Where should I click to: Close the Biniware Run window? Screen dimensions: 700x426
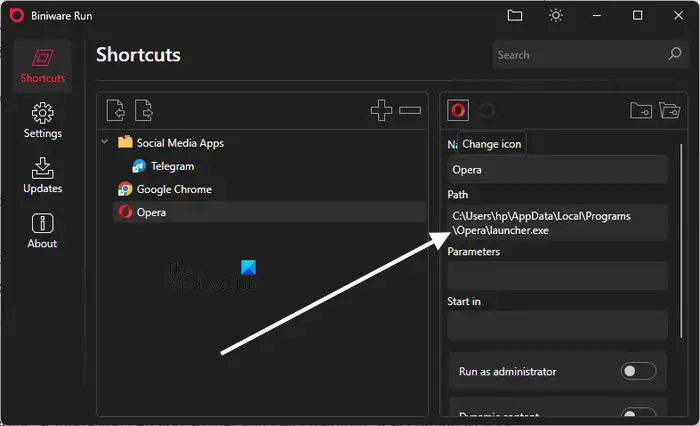(x=678, y=16)
